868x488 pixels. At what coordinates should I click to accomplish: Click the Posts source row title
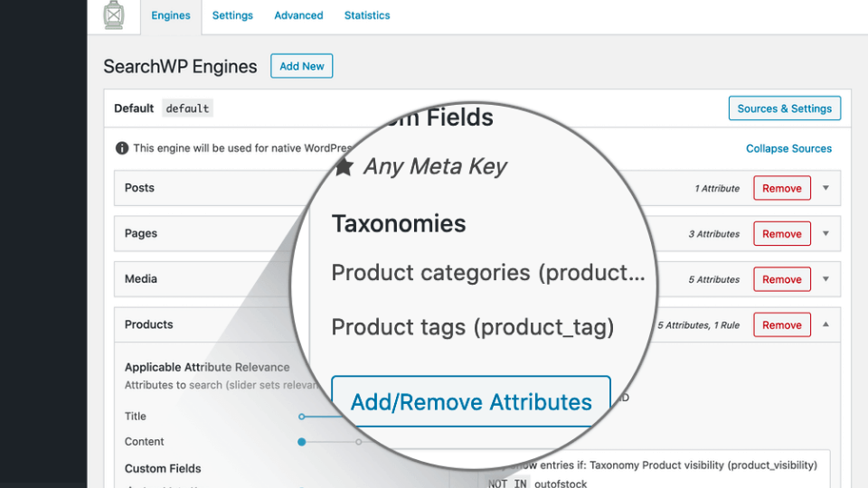139,188
